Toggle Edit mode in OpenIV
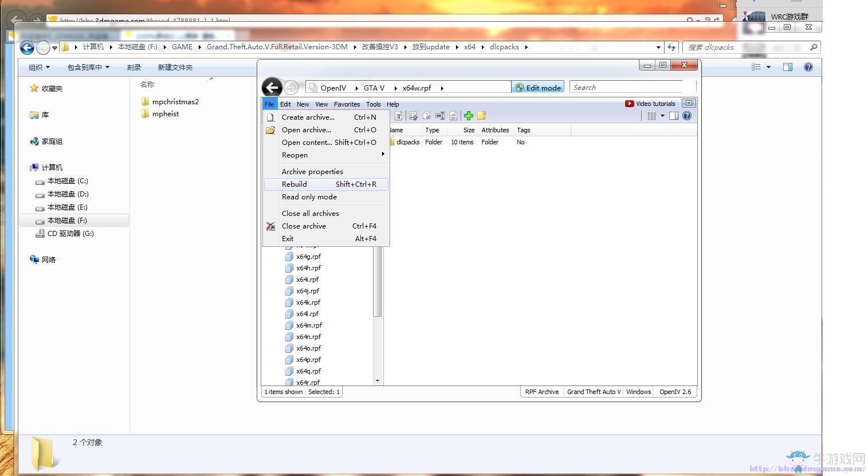Viewport: 868px width, 476px height. tap(538, 88)
